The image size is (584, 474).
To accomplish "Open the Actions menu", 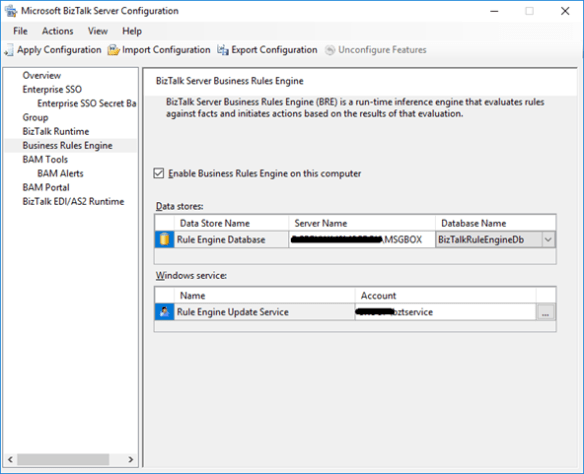I will 57,31.
